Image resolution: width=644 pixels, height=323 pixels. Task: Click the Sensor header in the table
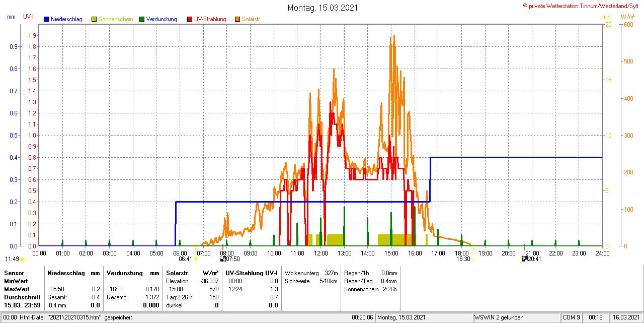click(x=14, y=273)
